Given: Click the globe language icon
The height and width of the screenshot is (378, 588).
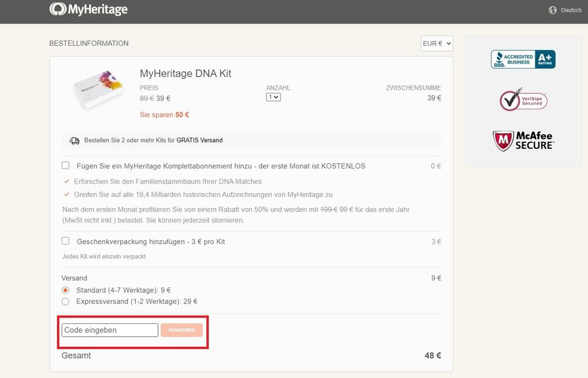Looking at the screenshot, I should (x=552, y=10).
